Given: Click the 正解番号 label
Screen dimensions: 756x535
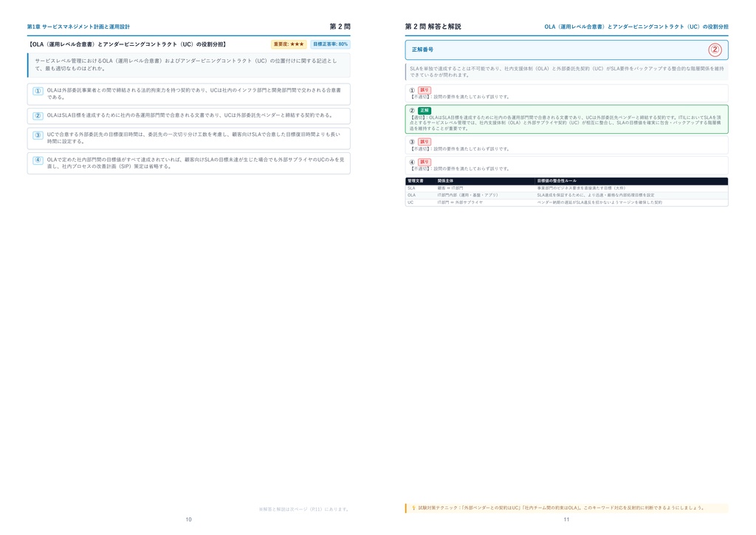Looking at the screenshot, I should 422,50.
